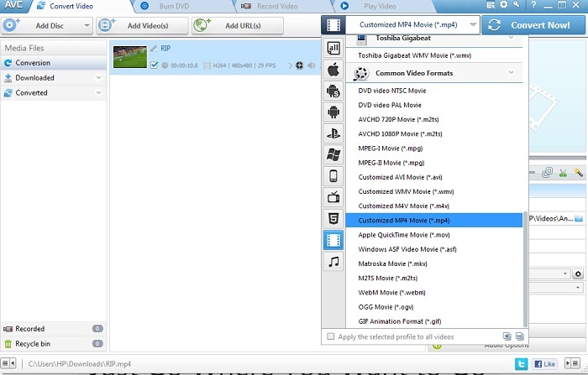Click the subtitle/effects icon in RIP row

tap(299, 65)
